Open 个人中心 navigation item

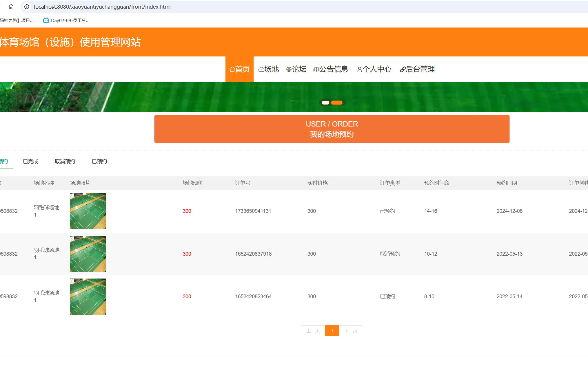coord(374,69)
